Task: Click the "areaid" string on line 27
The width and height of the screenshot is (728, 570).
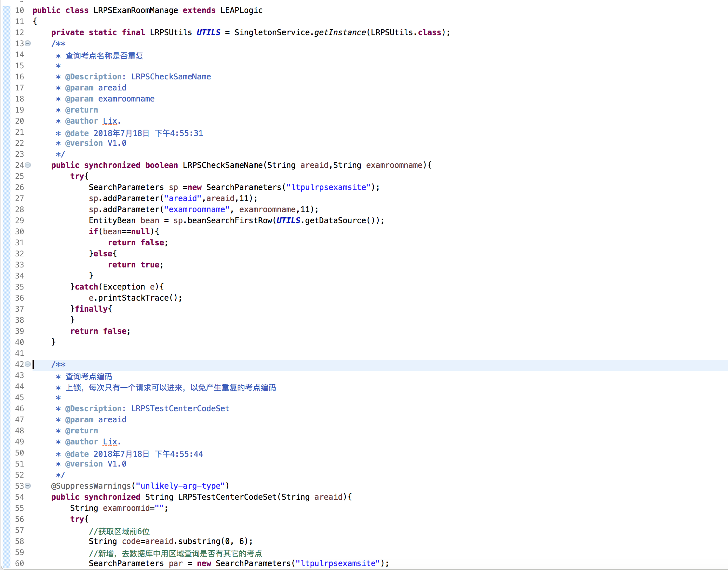Action: tap(183, 198)
